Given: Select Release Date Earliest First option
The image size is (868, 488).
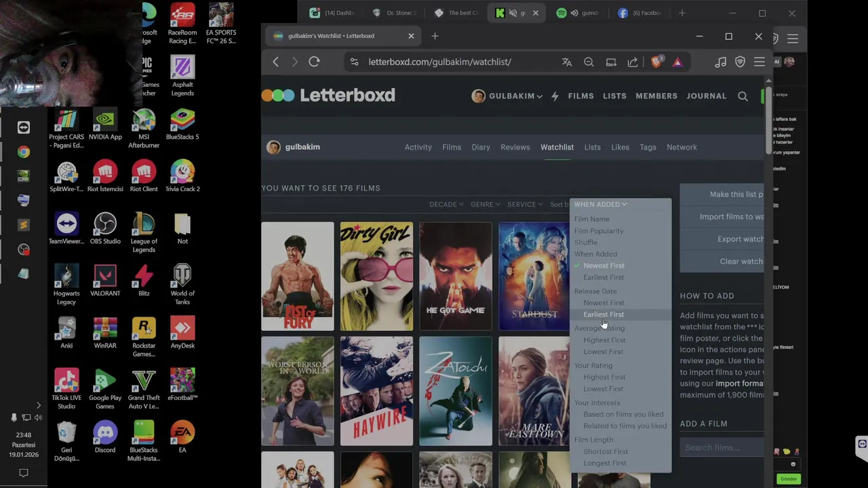Looking at the screenshot, I should click(x=604, y=314).
